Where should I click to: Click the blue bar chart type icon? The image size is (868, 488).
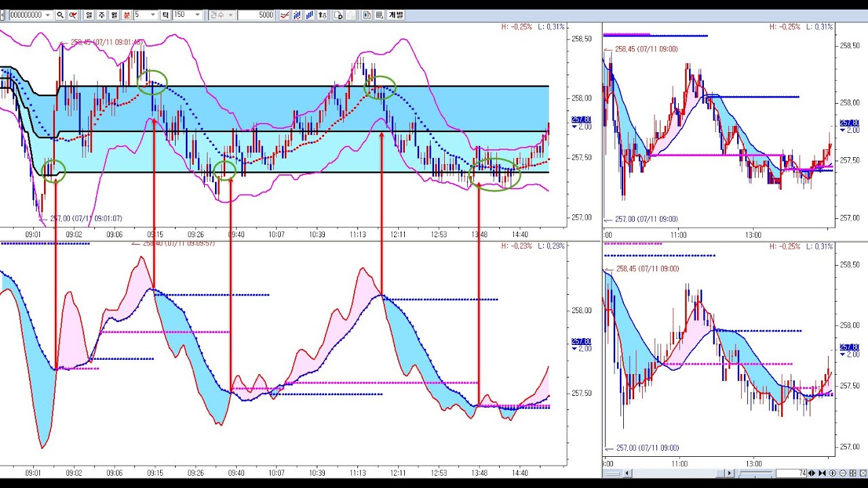(309, 15)
